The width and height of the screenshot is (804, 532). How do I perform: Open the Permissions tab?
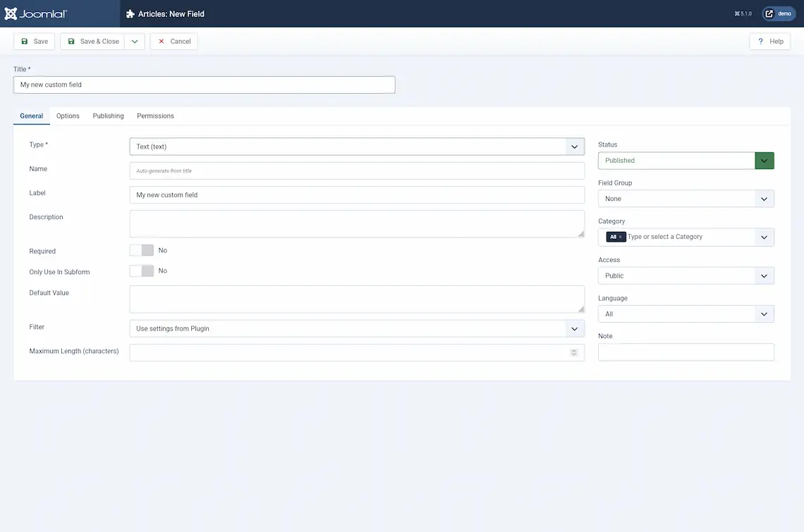click(x=155, y=116)
